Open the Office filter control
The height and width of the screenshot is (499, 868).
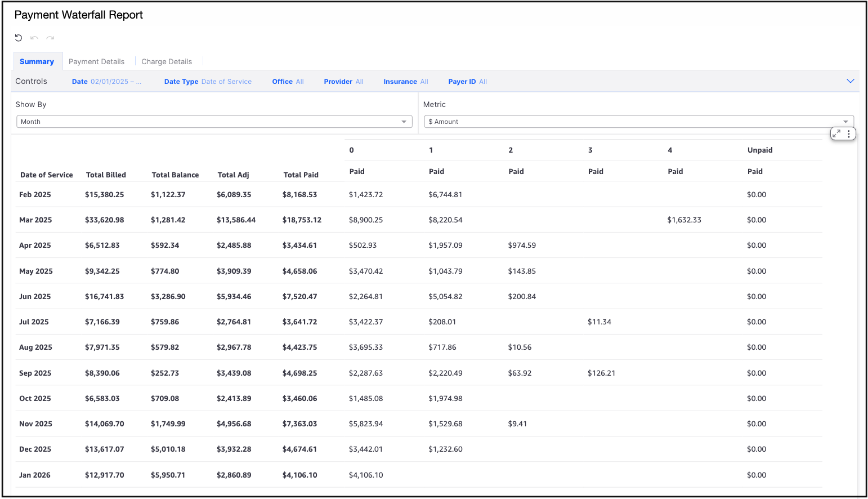click(x=288, y=82)
